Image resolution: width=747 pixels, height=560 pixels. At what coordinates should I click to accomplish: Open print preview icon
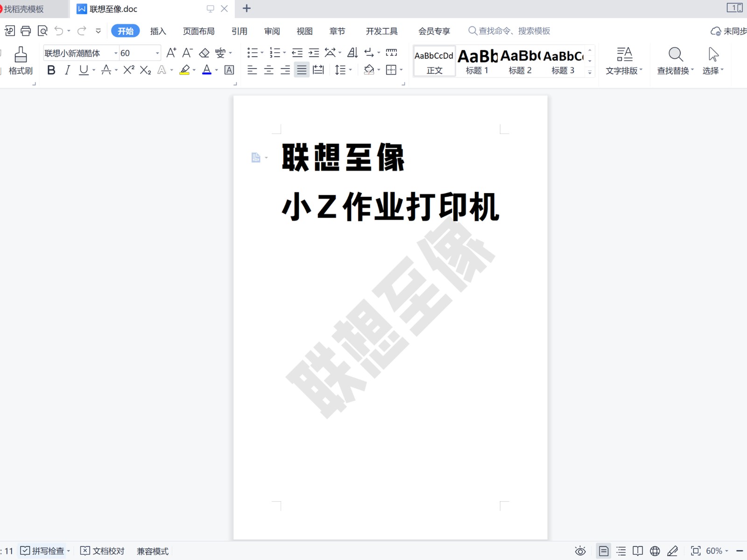pos(42,31)
